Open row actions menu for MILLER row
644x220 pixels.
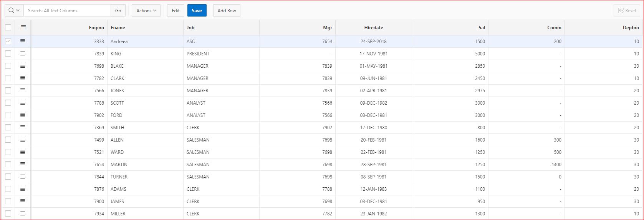(x=23, y=213)
